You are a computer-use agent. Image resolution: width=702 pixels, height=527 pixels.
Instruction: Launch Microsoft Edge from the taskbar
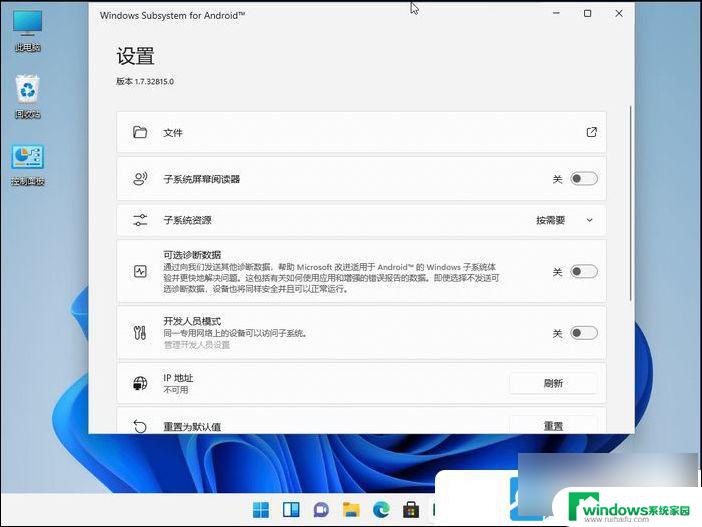(381, 510)
